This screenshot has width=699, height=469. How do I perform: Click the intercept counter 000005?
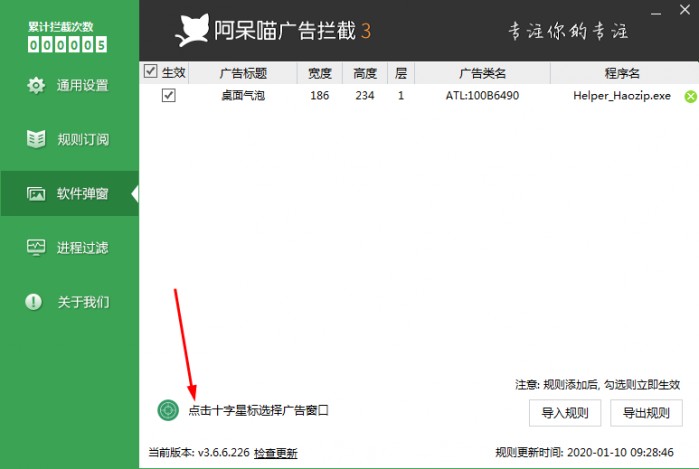[67, 45]
